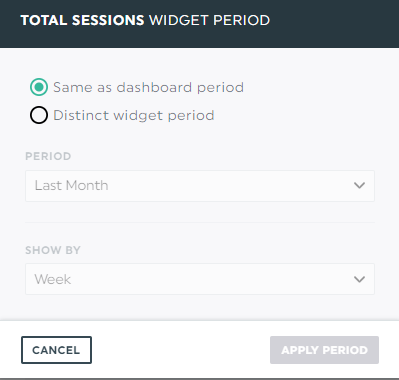This screenshot has width=399, height=380.
Task: Click the 'Same as dashboard period' label text
Action: click(x=148, y=87)
